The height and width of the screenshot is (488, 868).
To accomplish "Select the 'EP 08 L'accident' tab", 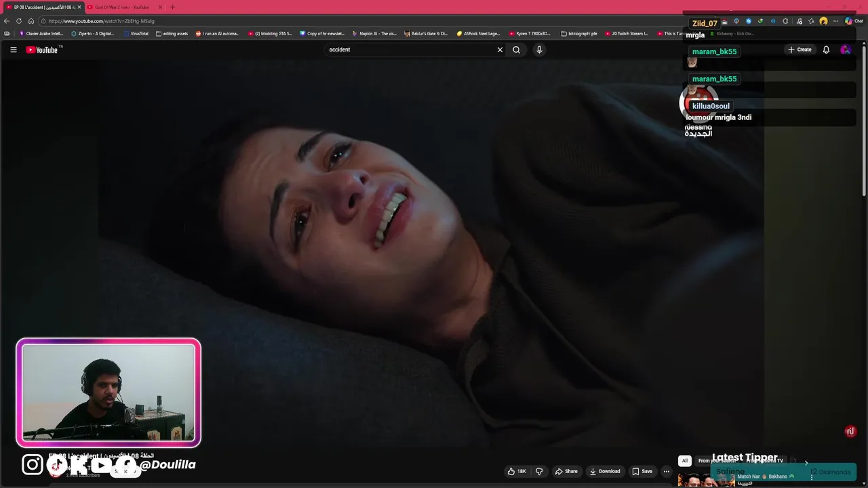I will point(42,7).
